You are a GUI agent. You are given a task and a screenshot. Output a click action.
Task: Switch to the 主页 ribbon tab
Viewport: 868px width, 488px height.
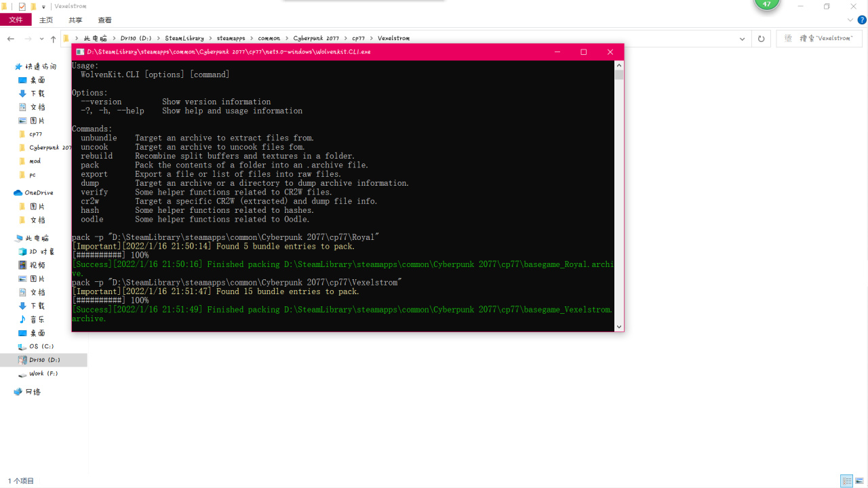46,20
